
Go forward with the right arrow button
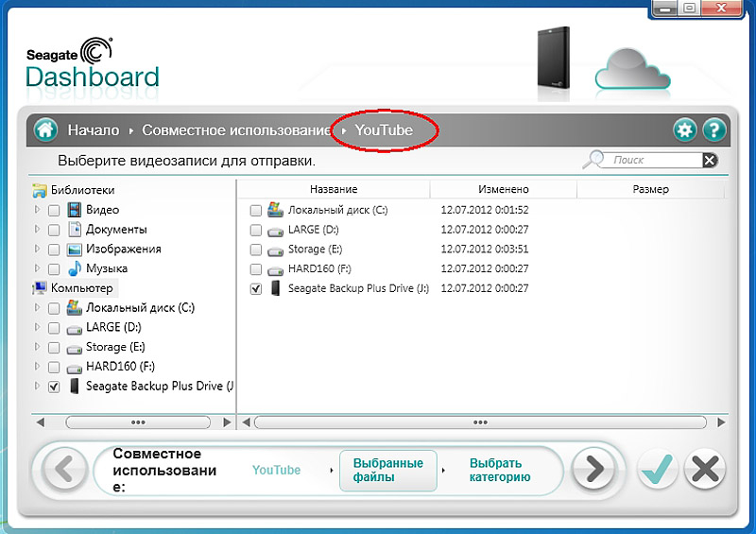593,470
